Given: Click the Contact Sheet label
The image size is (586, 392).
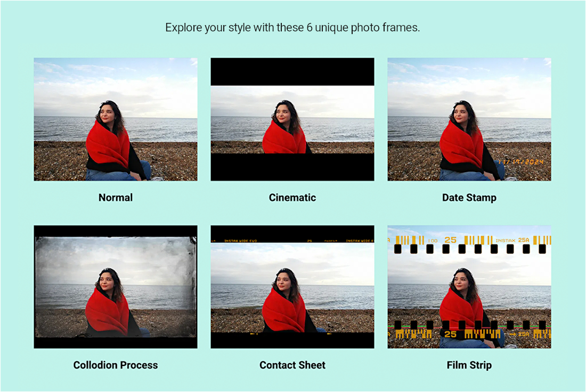Looking at the screenshot, I should click(292, 365).
